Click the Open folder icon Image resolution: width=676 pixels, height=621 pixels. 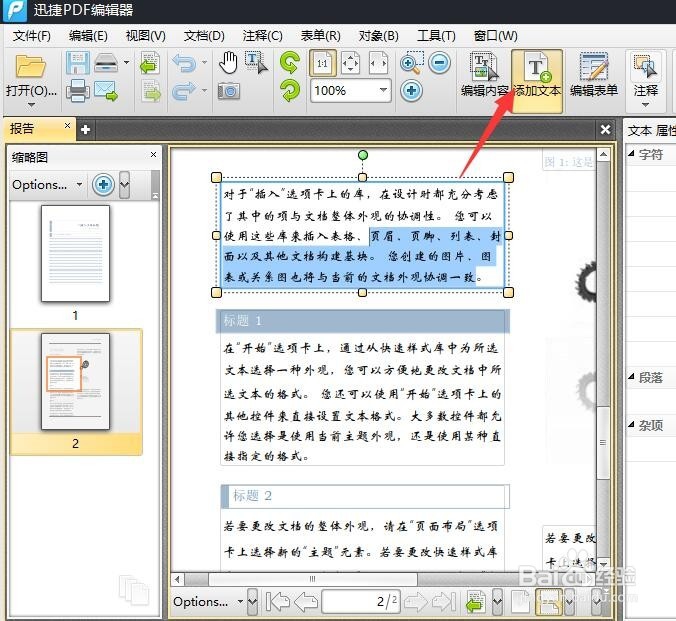tap(30, 67)
